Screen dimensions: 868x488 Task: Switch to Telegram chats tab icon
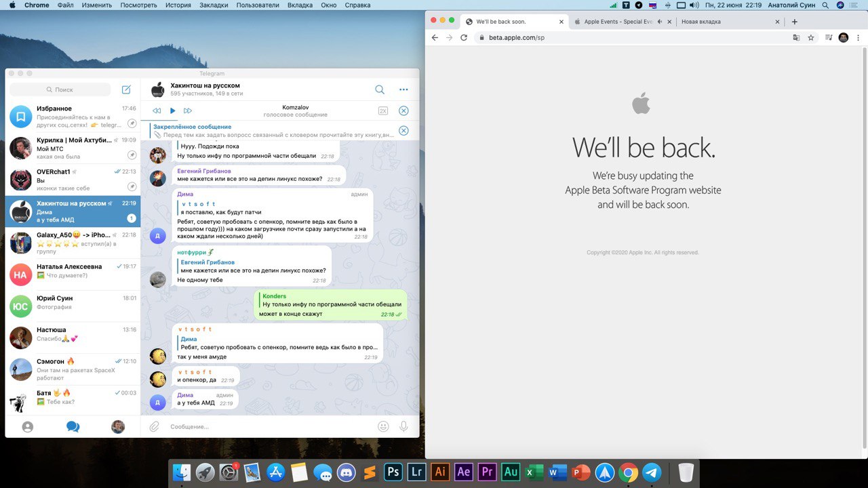(73, 427)
